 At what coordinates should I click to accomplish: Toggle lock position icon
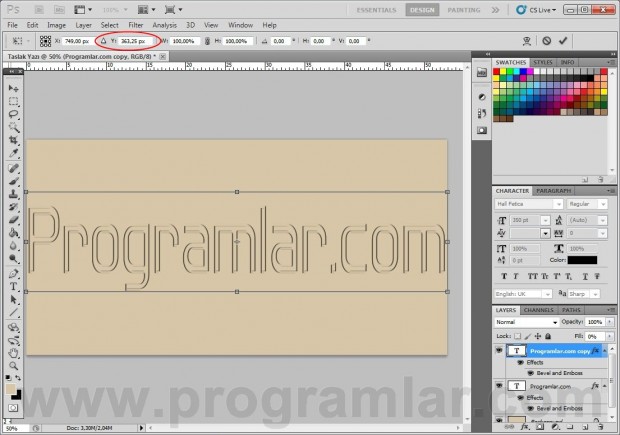coord(537,336)
